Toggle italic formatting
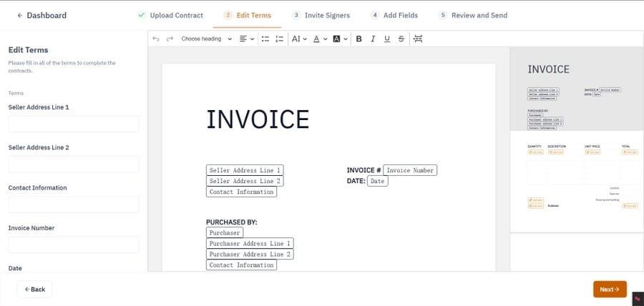This screenshot has height=306, width=644. click(373, 39)
